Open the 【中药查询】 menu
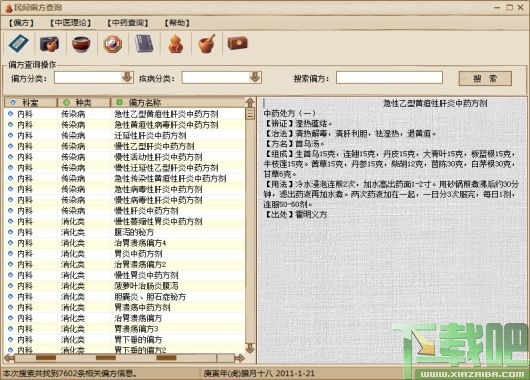 click(x=128, y=23)
